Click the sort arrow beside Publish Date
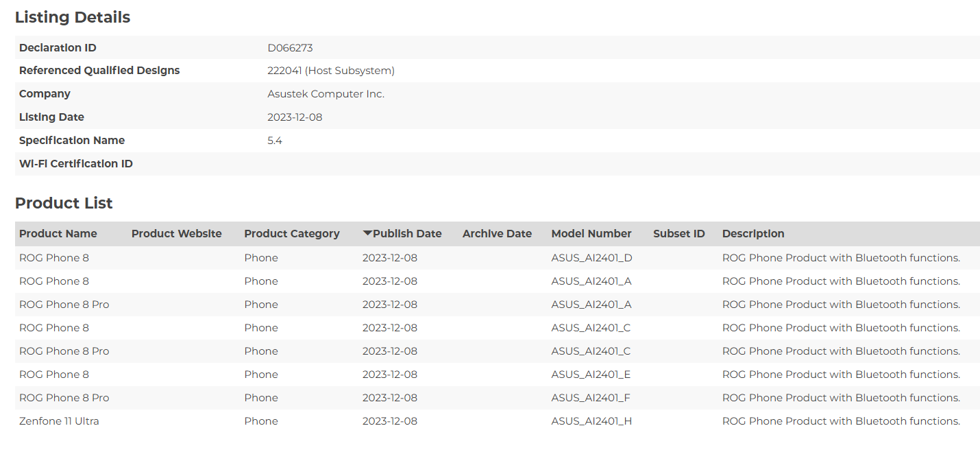This screenshot has height=450, width=980. (367, 233)
